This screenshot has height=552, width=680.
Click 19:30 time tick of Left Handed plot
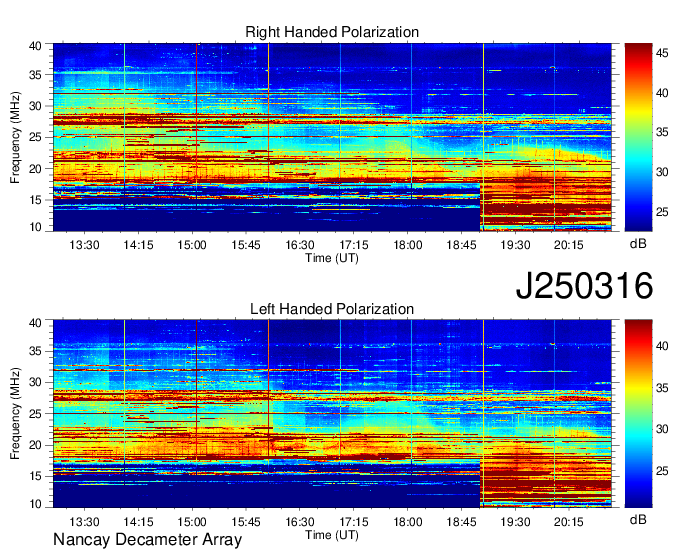click(515, 522)
